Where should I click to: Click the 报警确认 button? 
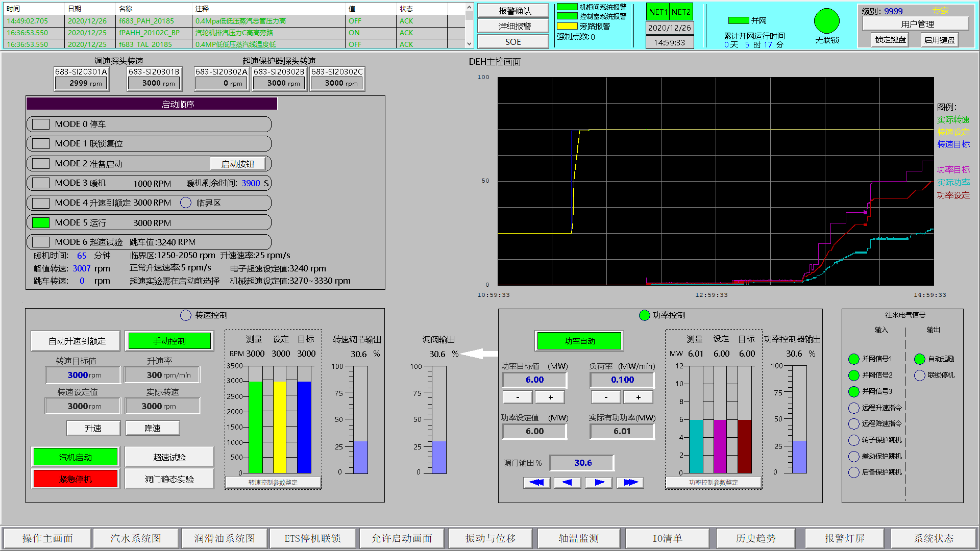click(513, 11)
